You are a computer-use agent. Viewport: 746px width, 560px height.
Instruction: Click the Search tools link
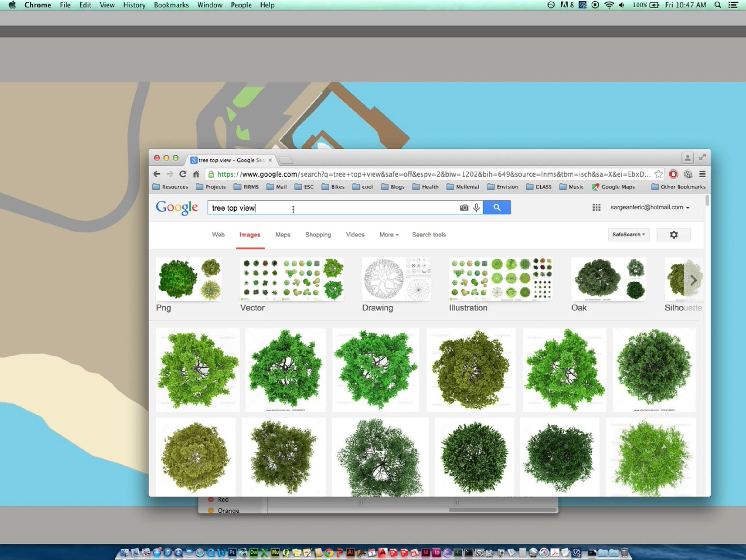point(429,235)
